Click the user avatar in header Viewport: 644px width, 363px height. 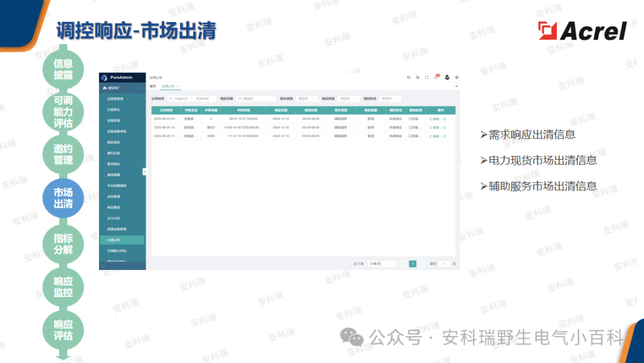(x=447, y=77)
